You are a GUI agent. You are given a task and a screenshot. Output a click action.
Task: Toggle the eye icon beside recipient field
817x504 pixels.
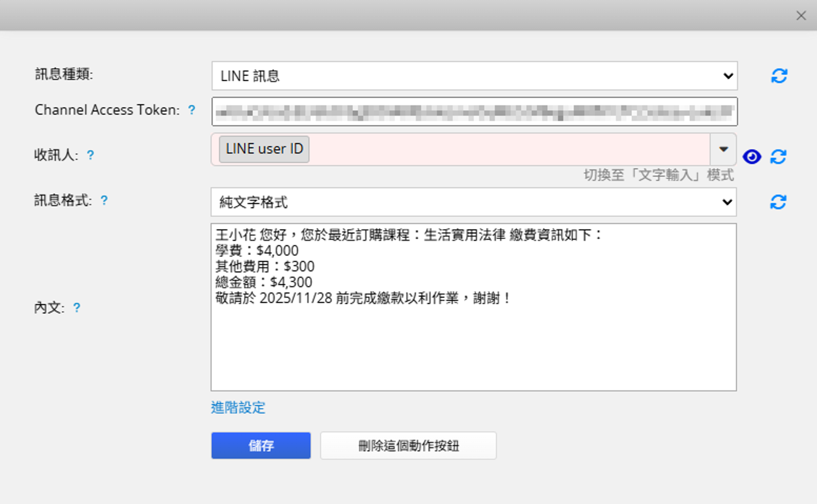[752, 157]
